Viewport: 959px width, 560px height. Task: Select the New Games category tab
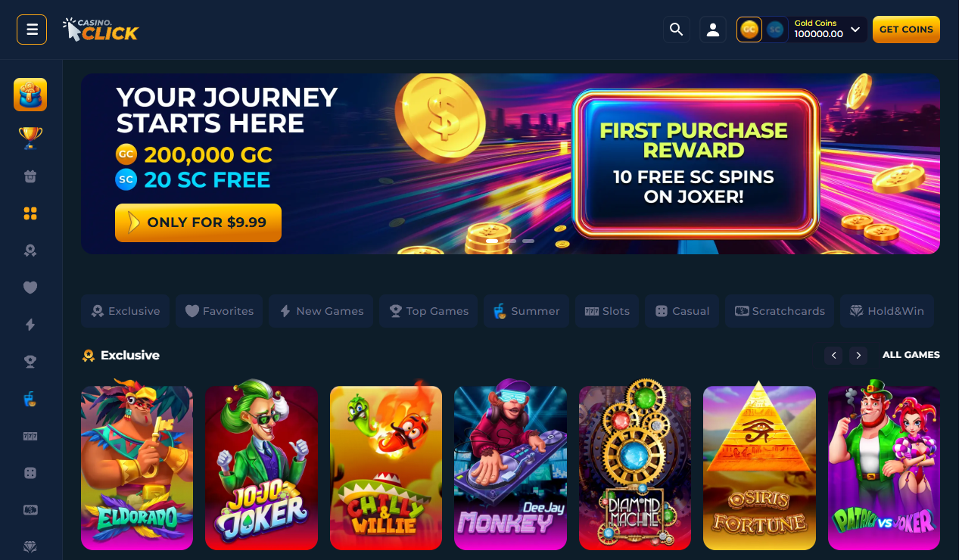(x=322, y=311)
